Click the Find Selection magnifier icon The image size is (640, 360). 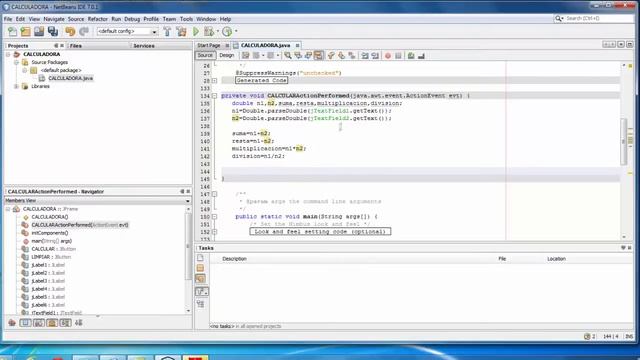coord(288,56)
